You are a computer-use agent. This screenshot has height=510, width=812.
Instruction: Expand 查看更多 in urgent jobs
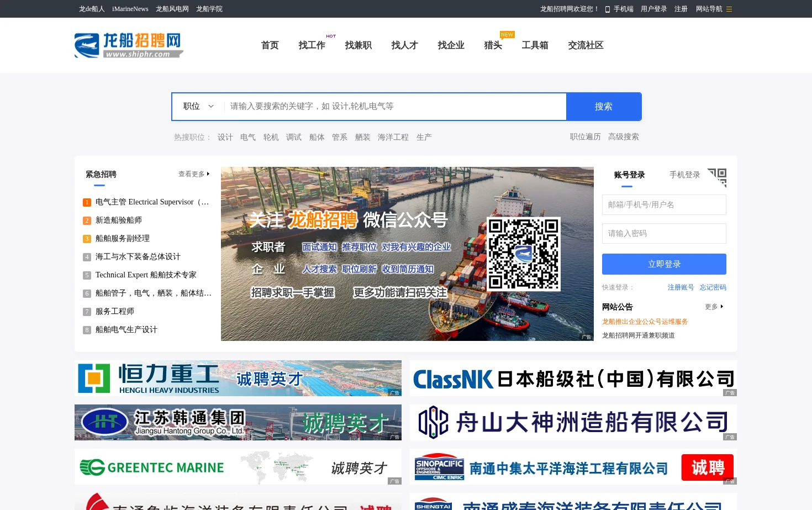194,174
